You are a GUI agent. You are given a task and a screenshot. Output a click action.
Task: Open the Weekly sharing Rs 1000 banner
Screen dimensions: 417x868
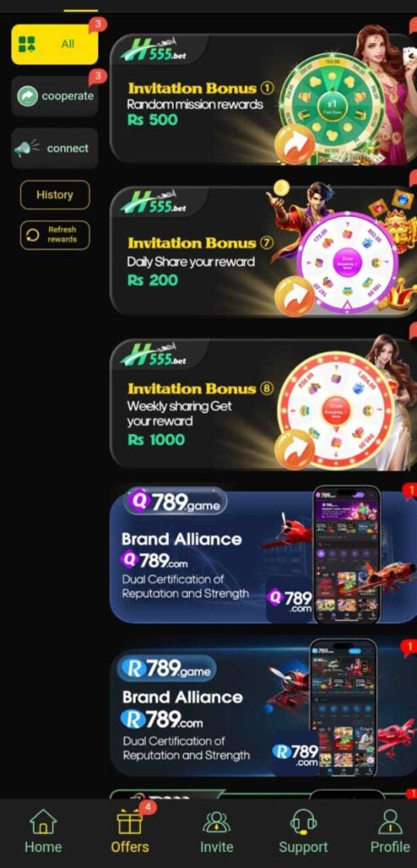263,404
